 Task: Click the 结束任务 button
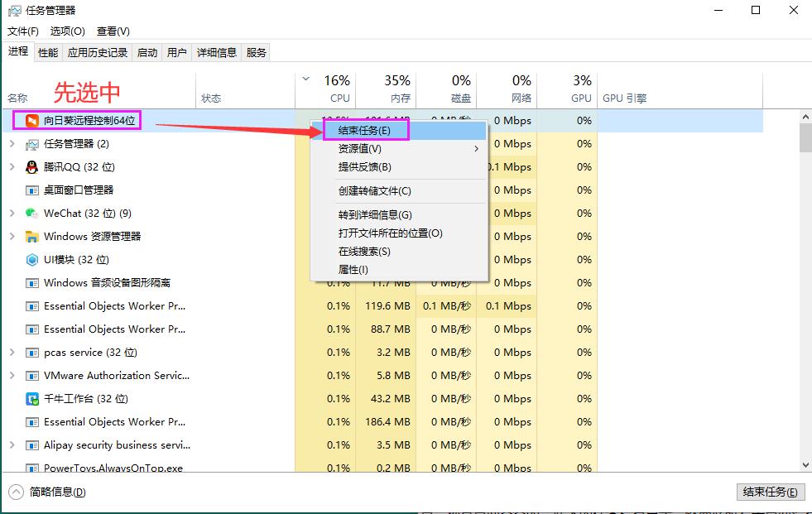pyautogui.click(x=771, y=492)
